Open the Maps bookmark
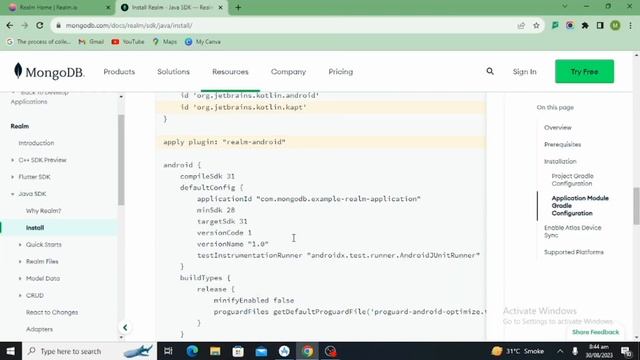The height and width of the screenshot is (360, 640). tap(164, 42)
